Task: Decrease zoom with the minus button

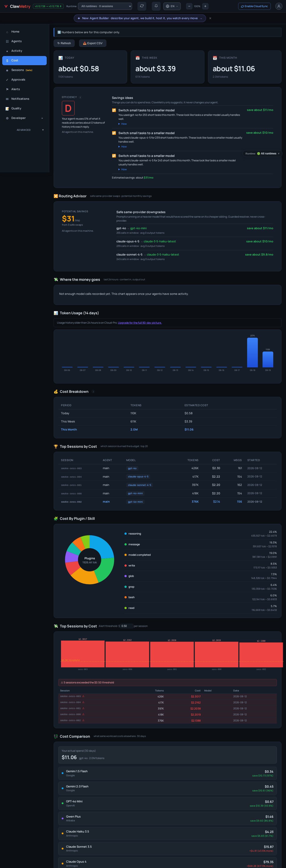Action: pos(189,6)
